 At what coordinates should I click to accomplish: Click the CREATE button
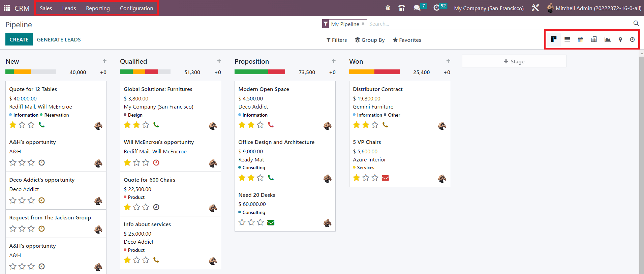coord(19,39)
